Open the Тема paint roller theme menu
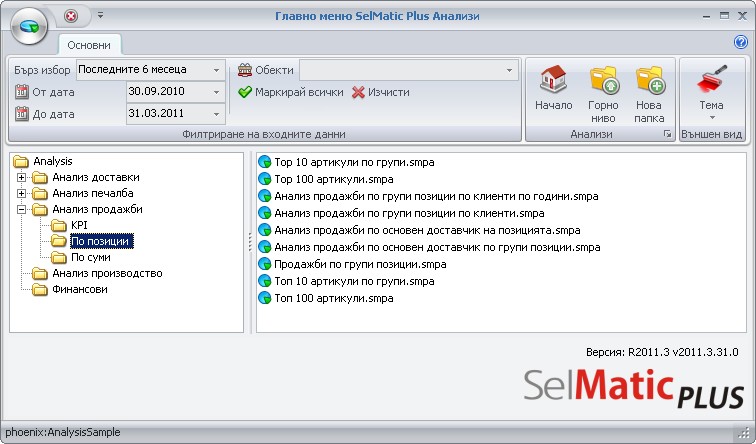This screenshot has width=756, height=444. point(711,92)
